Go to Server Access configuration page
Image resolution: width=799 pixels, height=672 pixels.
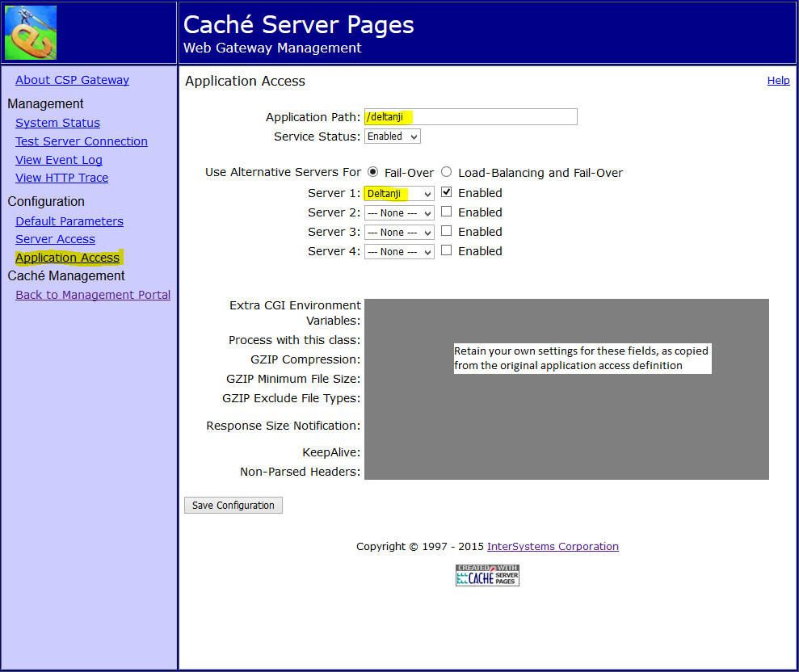click(55, 239)
